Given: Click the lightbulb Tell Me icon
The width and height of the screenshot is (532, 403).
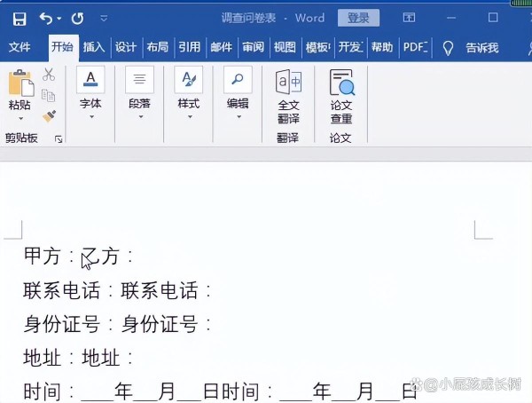Looking at the screenshot, I should click(x=448, y=48).
